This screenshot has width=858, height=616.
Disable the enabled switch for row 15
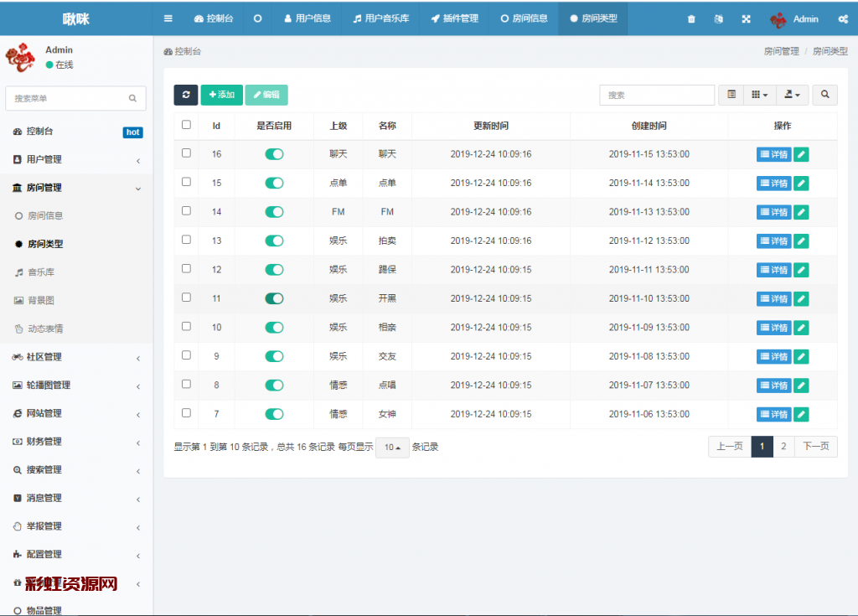point(274,183)
